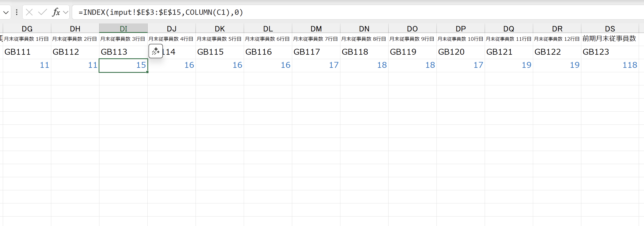Click cell containing GB111

click(27, 52)
